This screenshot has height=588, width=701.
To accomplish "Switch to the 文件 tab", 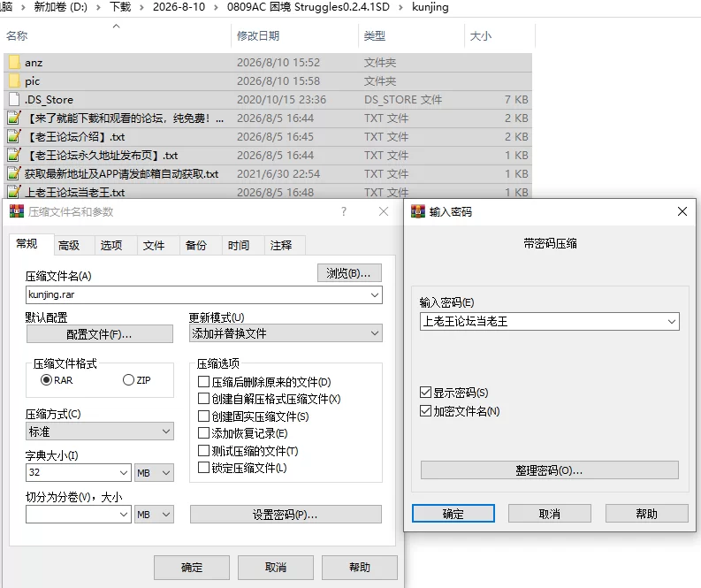I will point(154,245).
